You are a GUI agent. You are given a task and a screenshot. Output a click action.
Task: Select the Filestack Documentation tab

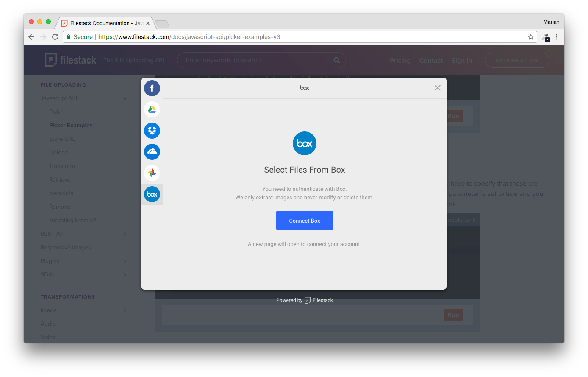click(x=104, y=23)
